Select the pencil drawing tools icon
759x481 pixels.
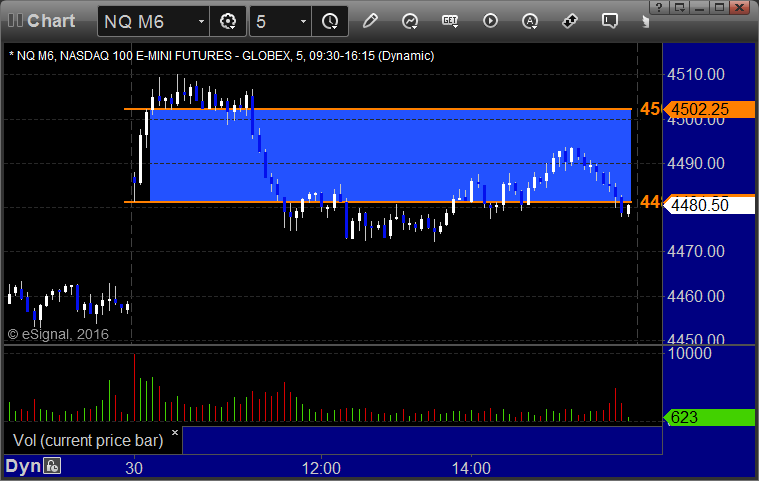370,21
